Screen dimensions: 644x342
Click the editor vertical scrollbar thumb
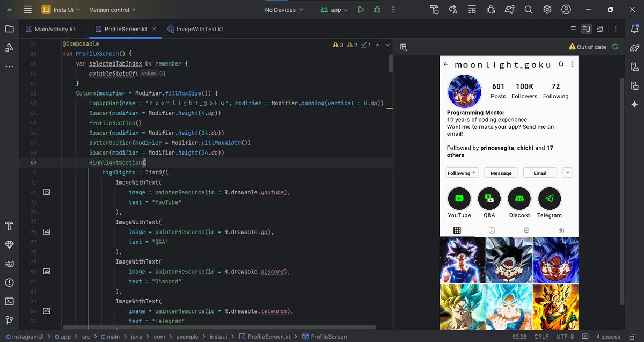point(391,63)
